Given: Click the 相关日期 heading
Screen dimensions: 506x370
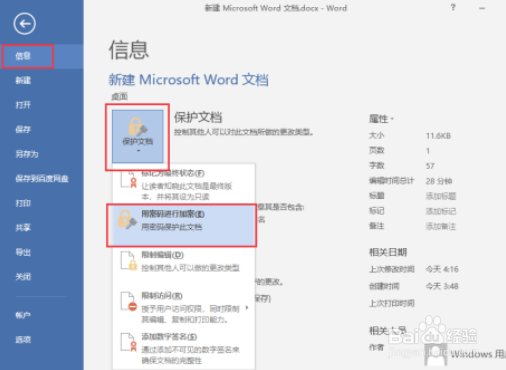Looking at the screenshot, I should coord(388,252).
